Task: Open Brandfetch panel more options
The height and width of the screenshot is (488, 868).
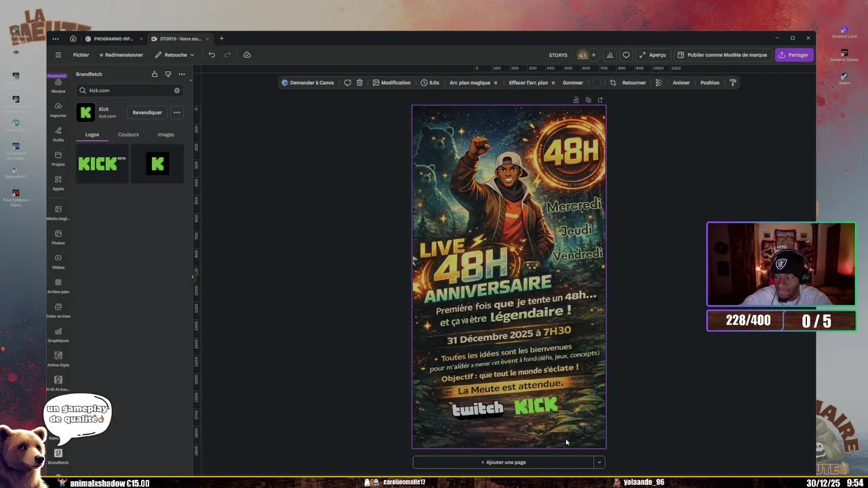Action: pyautogui.click(x=182, y=74)
